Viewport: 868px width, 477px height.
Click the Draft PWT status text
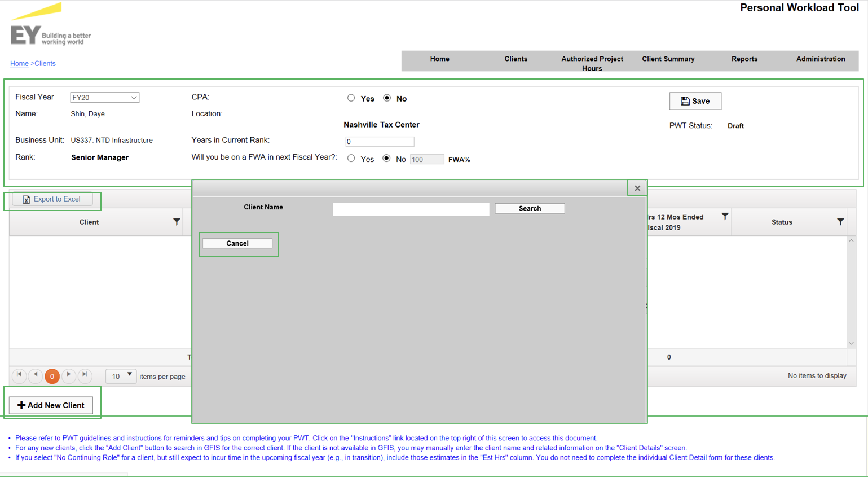point(735,126)
